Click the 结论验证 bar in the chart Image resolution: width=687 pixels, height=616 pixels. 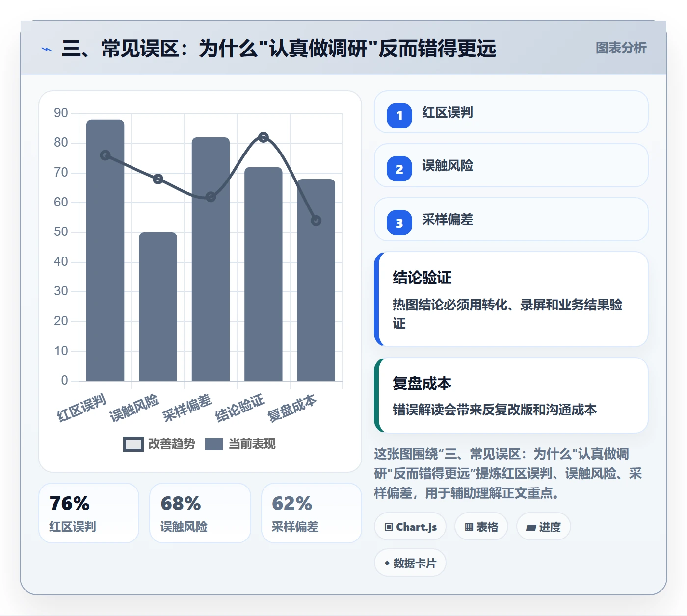tap(264, 274)
